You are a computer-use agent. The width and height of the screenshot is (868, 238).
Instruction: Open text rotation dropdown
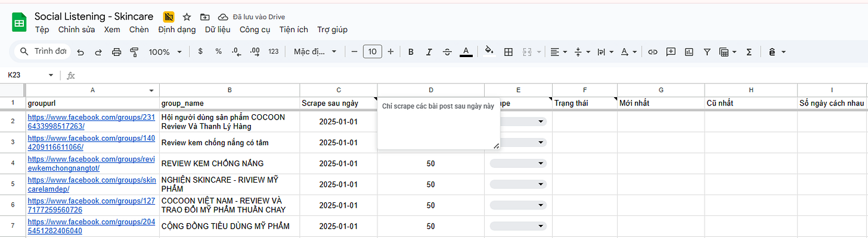point(628,52)
